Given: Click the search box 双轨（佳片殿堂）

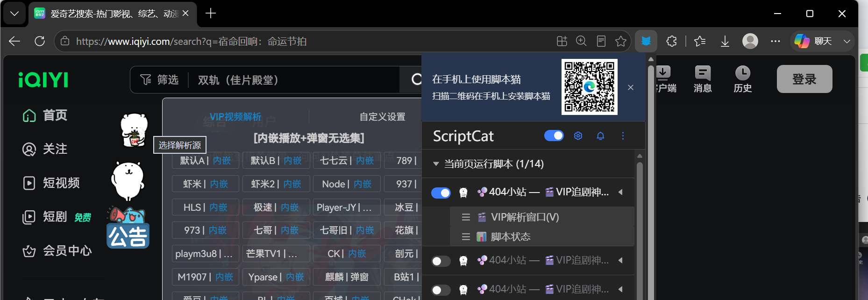Looking at the screenshot, I should coord(294,80).
